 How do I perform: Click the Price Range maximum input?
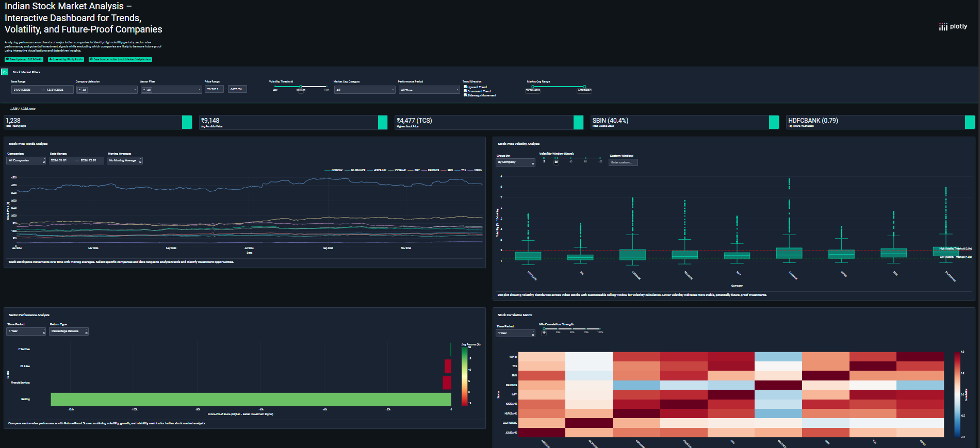pos(237,89)
